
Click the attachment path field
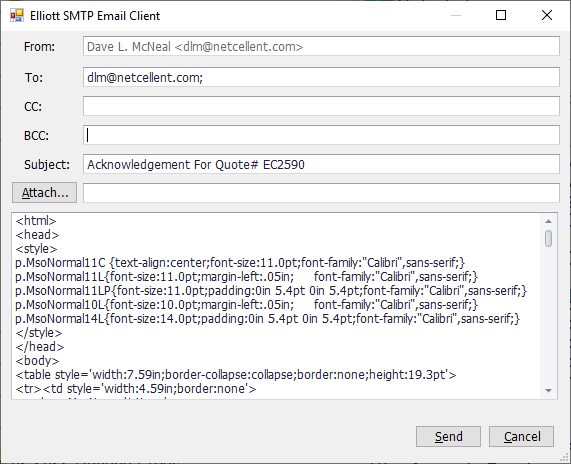pyautogui.click(x=321, y=193)
